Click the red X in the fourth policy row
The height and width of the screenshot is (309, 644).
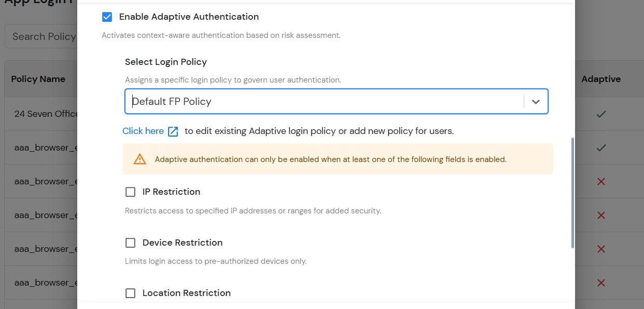tap(600, 215)
